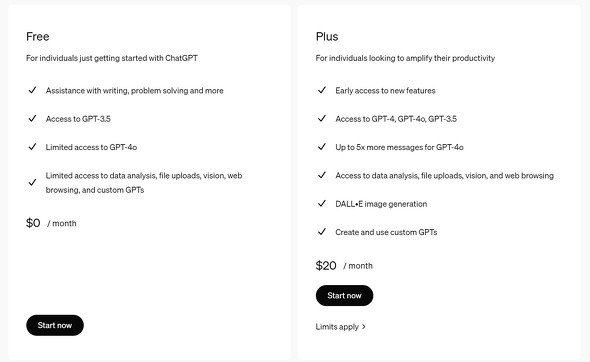Click checkmark next to Up to 5x more messages

coord(322,147)
